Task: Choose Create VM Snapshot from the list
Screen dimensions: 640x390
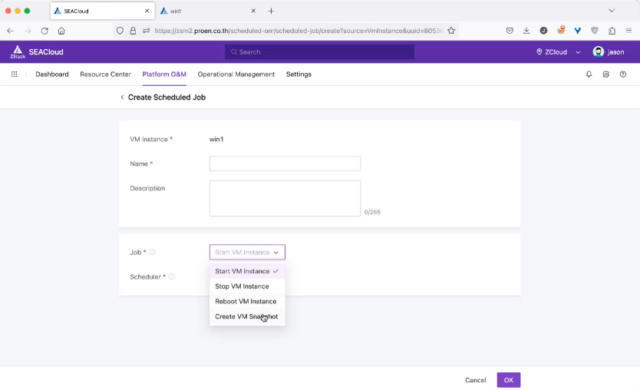Action: (247, 317)
